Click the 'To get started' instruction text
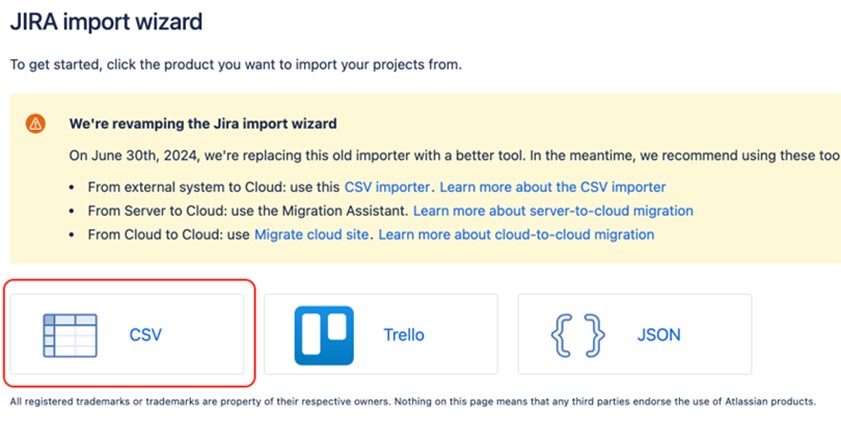This screenshot has height=438, width=841. coord(236,65)
